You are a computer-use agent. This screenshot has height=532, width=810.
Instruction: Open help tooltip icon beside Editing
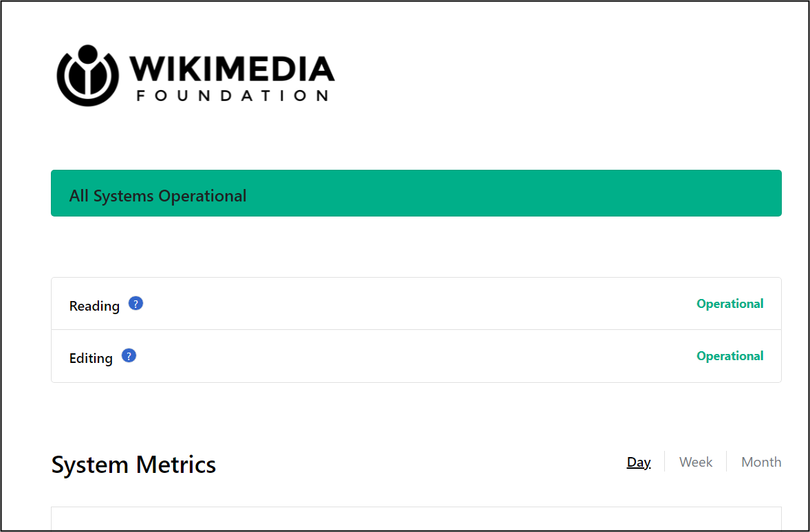pyautogui.click(x=129, y=356)
